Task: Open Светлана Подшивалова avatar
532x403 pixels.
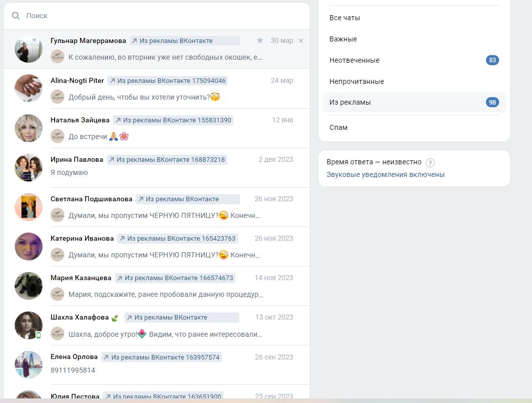Action: coord(28,207)
